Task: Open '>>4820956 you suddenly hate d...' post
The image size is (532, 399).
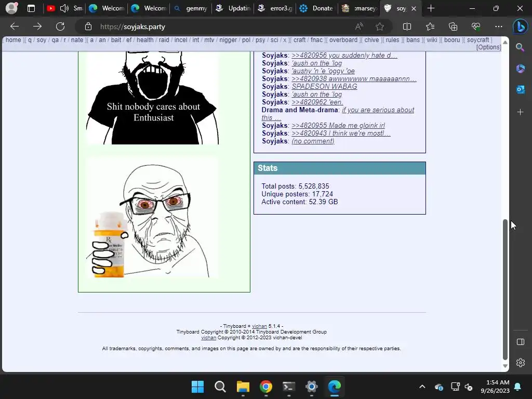Action: point(344,55)
